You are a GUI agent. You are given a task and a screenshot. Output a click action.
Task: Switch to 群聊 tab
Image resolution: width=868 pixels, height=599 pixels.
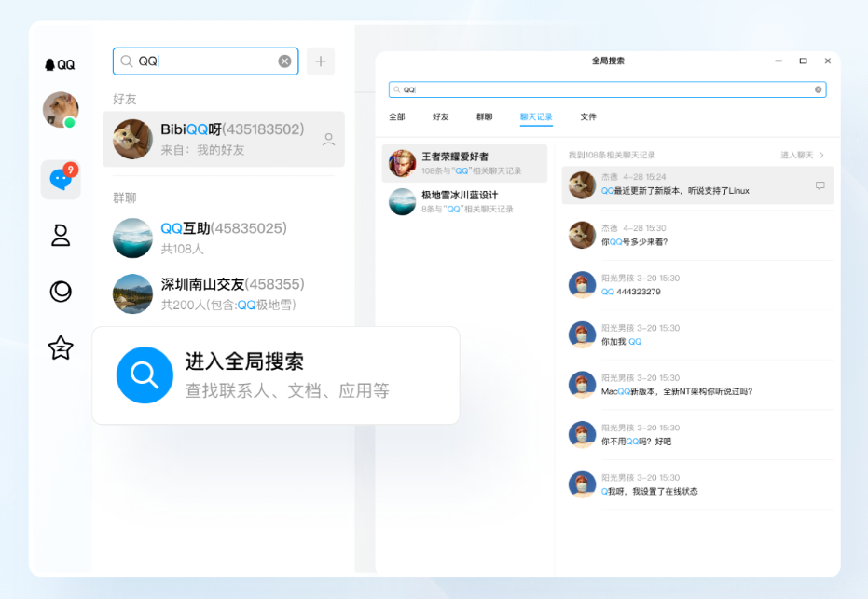(x=485, y=116)
